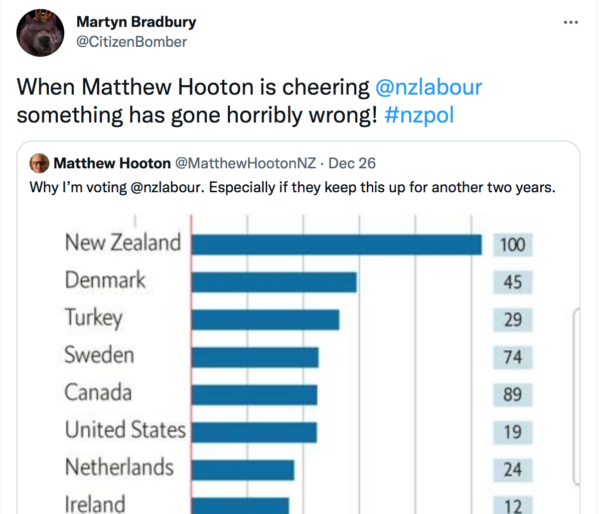This screenshot has height=514, width=600.
Task: Click the blue @nzlabour mention link
Action: pyautogui.click(x=429, y=86)
